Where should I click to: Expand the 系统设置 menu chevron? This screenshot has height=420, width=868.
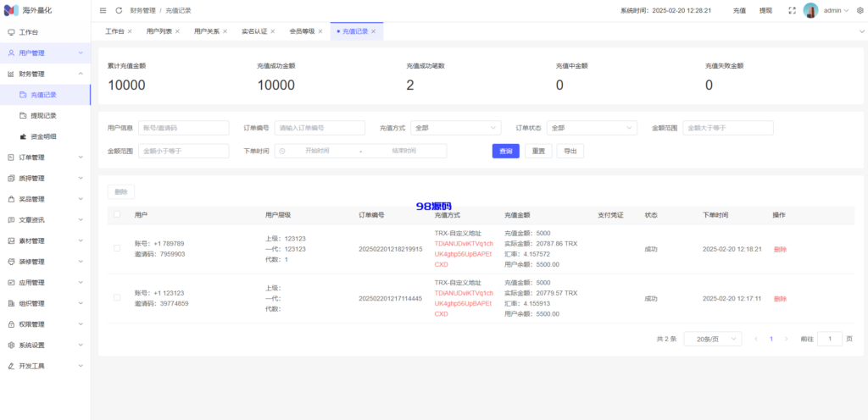click(x=81, y=345)
